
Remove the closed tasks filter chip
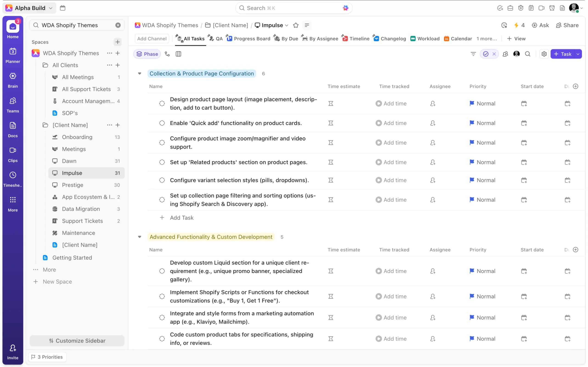[494, 54]
